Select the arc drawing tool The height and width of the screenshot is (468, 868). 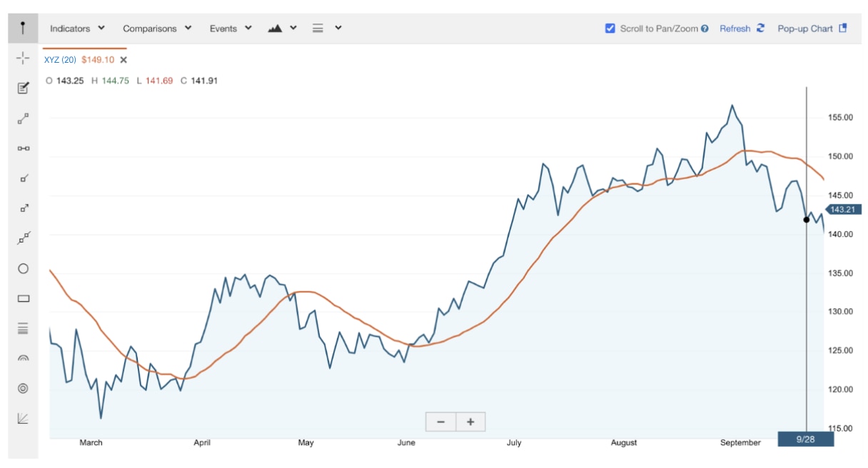point(23,359)
